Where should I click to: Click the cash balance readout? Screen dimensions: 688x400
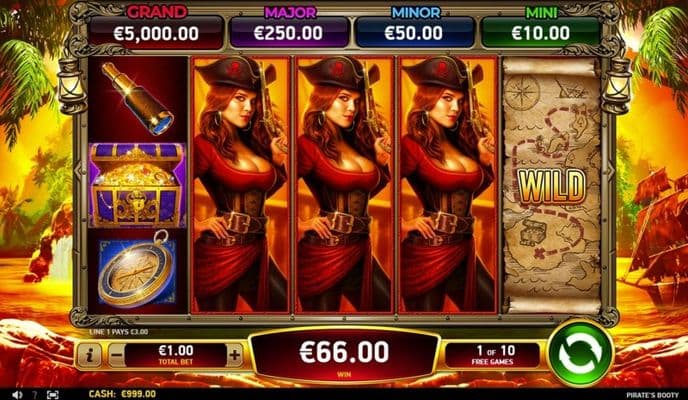122,394
